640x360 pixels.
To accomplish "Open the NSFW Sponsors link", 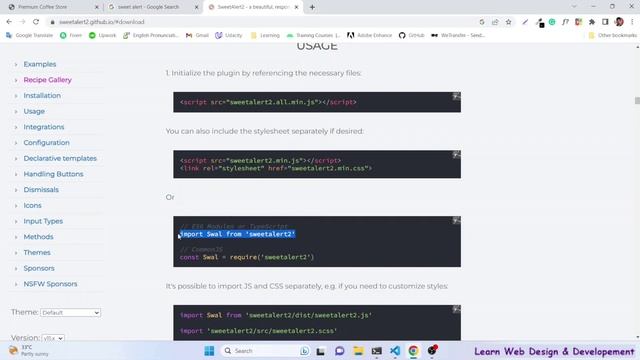I will [50, 284].
